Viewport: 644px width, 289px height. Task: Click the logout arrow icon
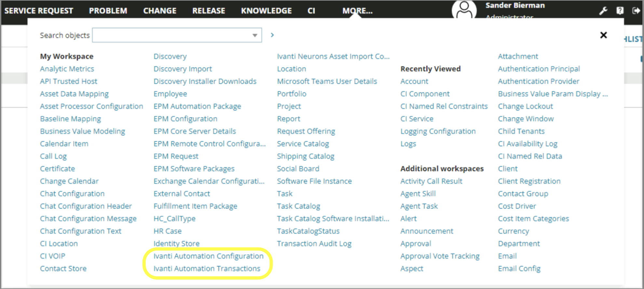(636, 11)
